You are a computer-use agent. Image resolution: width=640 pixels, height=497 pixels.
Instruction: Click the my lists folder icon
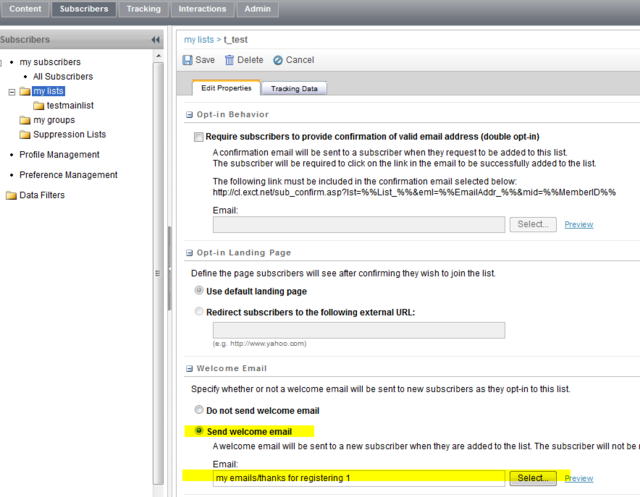coord(25,91)
